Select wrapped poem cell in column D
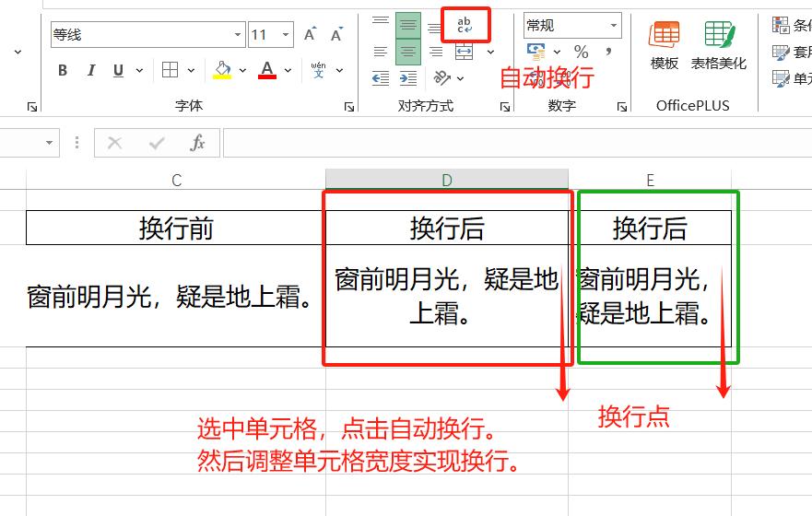The image size is (812, 516). click(x=447, y=296)
